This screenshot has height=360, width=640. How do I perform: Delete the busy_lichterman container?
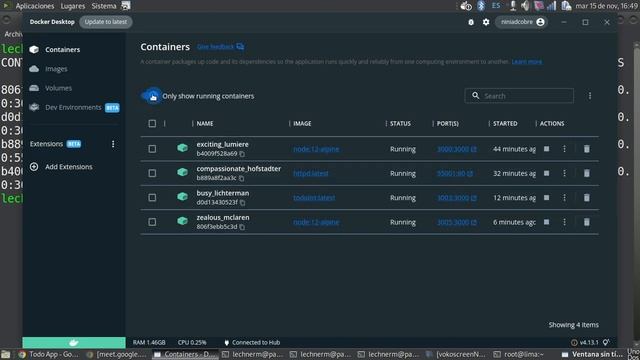pos(587,198)
